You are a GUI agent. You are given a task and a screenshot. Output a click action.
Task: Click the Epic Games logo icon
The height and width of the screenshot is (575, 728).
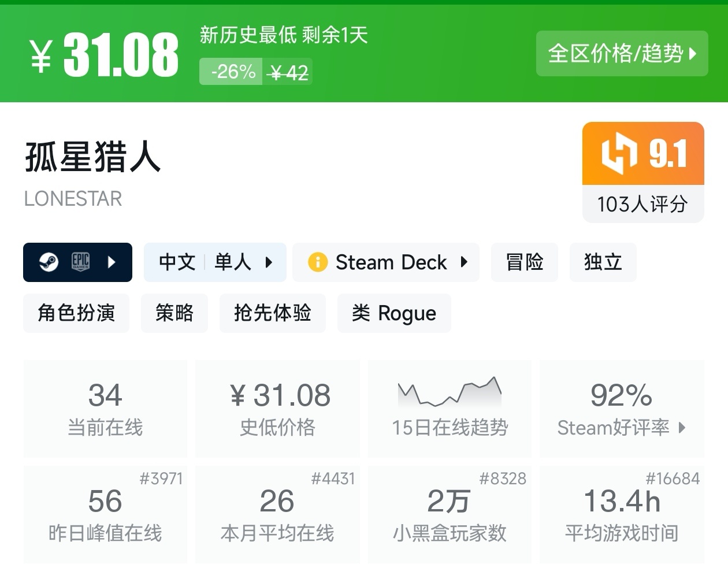[x=80, y=262]
